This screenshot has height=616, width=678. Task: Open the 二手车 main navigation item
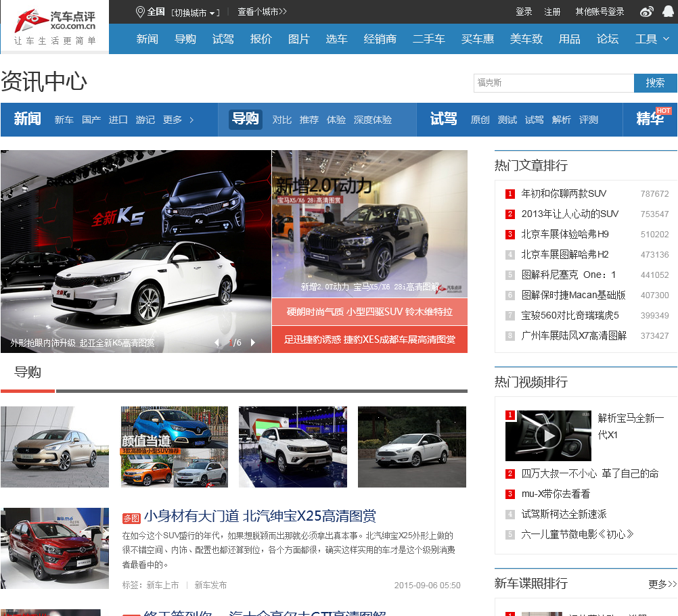click(x=428, y=39)
